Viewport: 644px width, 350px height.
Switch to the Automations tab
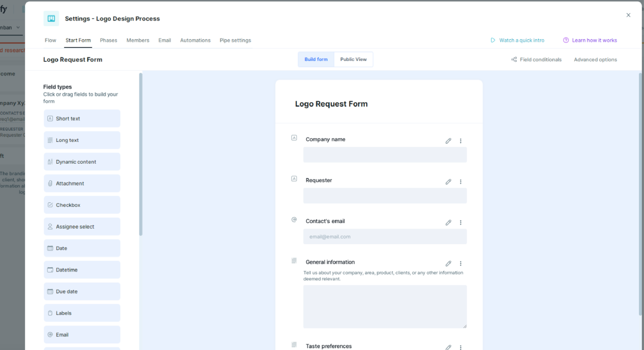(x=195, y=40)
